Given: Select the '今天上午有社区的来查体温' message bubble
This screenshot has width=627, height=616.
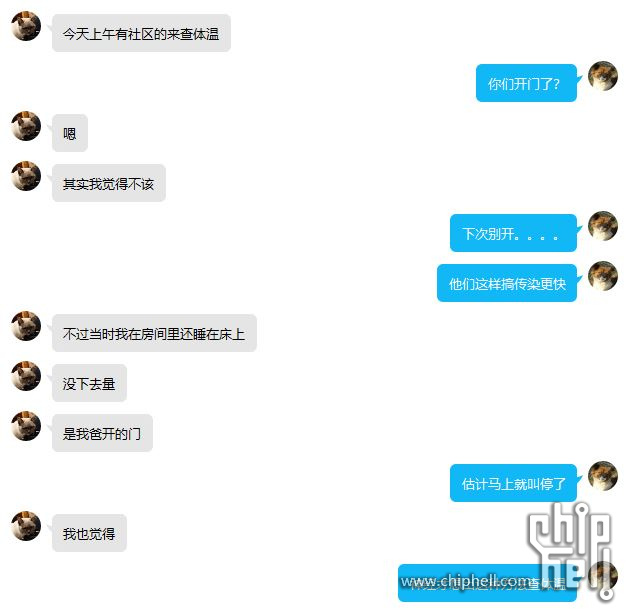Looking at the screenshot, I should [141, 33].
